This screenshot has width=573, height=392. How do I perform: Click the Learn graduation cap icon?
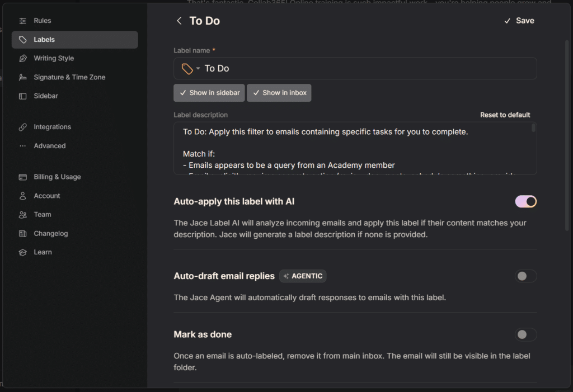(x=23, y=252)
